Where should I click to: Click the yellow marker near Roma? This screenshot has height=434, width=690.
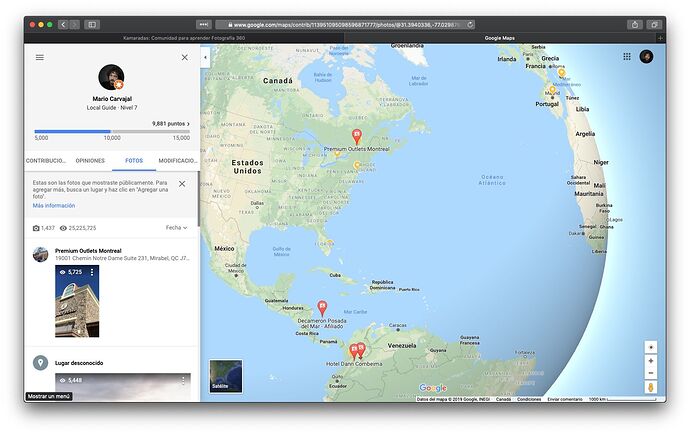pos(561,73)
